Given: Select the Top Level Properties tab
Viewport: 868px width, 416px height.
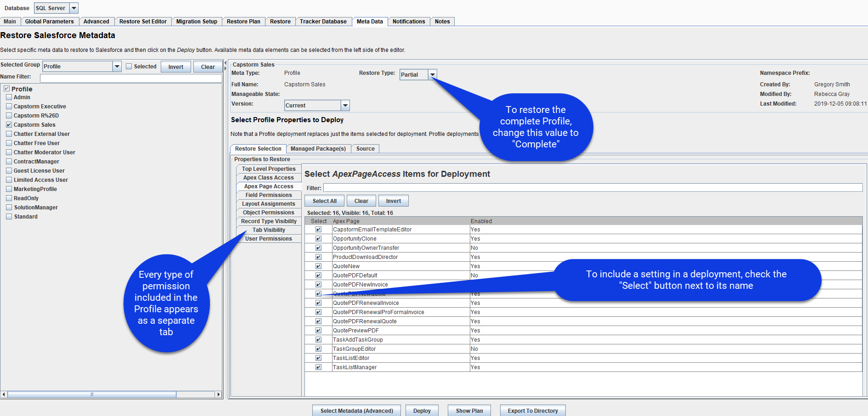Looking at the screenshot, I should [269, 169].
